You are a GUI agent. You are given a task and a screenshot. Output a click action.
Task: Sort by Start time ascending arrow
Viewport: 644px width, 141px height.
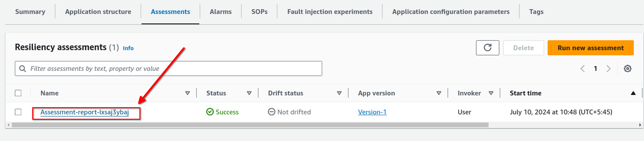(x=633, y=93)
